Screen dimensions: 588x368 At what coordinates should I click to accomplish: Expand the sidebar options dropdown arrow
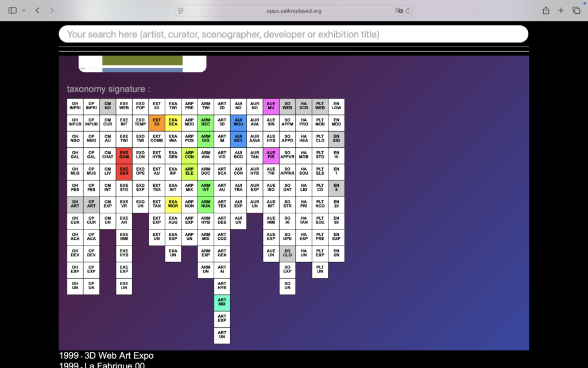[24, 10]
